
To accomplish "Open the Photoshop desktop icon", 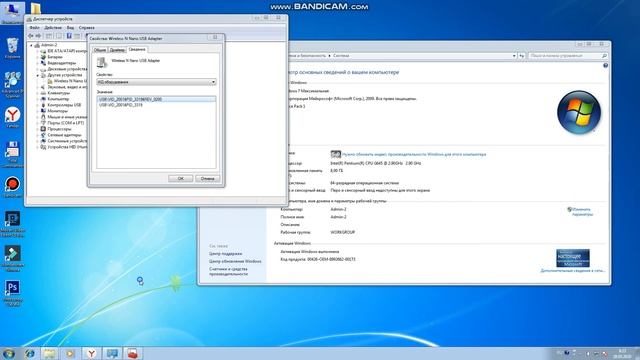I will coord(13,293).
